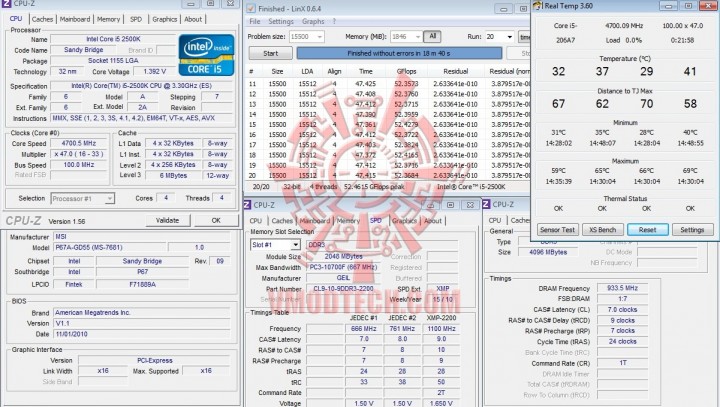Maximize the SPD CPU-Z window
The width and height of the screenshot is (720, 407).
[x=450, y=205]
